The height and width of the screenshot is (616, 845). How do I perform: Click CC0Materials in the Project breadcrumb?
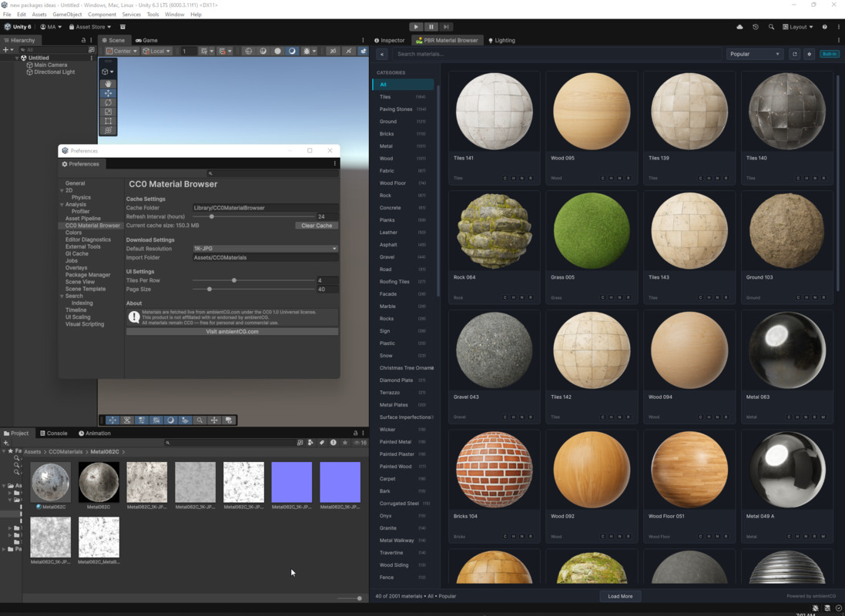pos(65,452)
